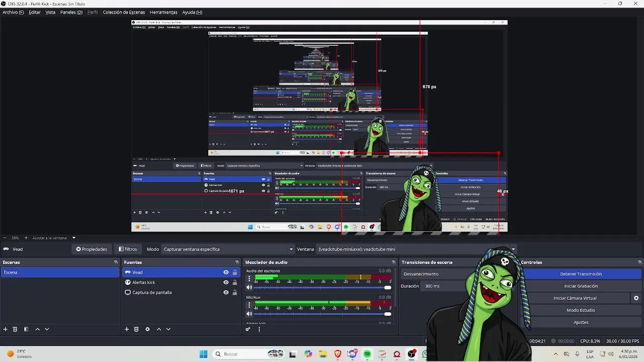Open audio mixer menu three-dots at bottom
Viewport: 644px width, 362px height.
click(259, 329)
